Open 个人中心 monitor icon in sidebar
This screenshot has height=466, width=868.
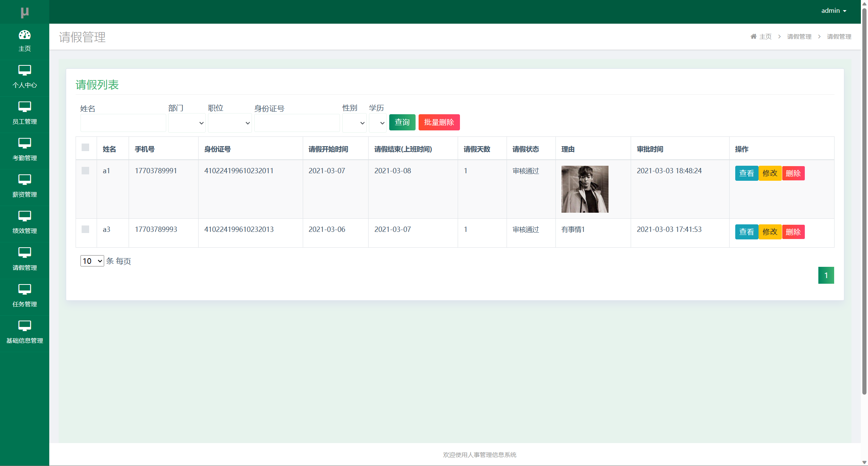pyautogui.click(x=24, y=70)
